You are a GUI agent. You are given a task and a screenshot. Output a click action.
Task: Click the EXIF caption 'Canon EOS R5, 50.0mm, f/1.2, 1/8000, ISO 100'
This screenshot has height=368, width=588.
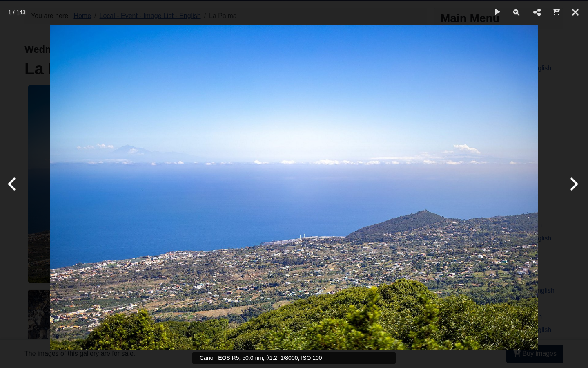tap(261, 358)
